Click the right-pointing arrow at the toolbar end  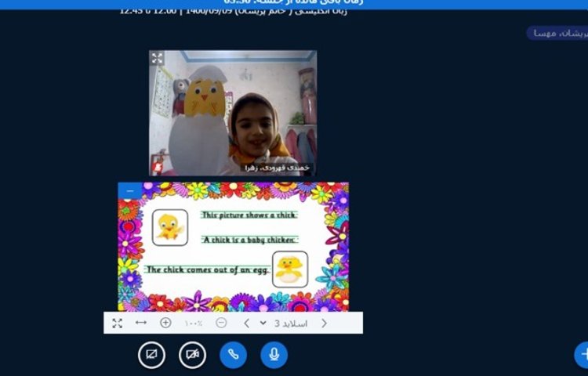tap(324, 323)
